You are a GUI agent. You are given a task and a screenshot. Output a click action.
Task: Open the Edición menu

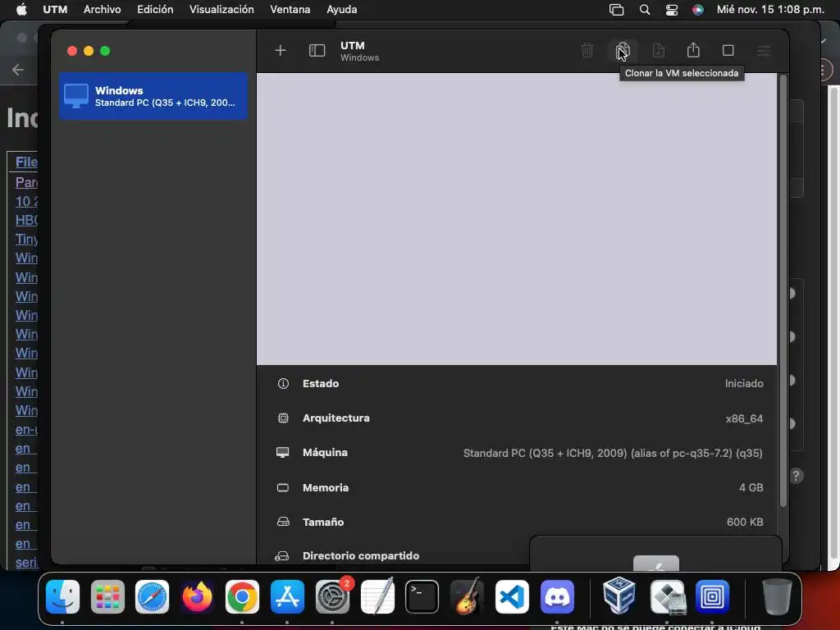(x=155, y=10)
